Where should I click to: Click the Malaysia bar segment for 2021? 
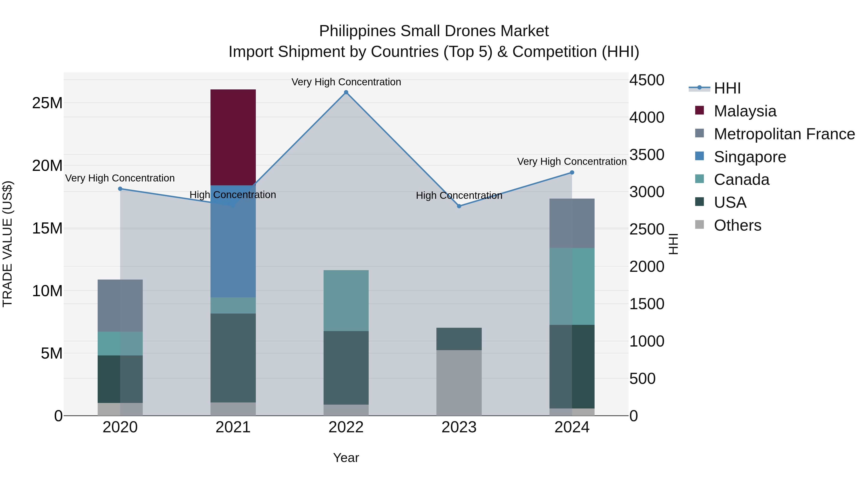click(x=233, y=137)
